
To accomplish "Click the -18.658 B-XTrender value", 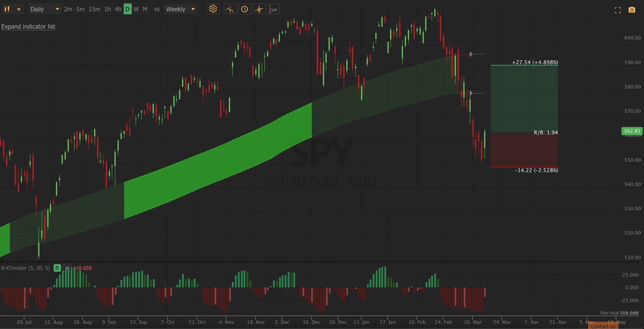I will point(83,268).
